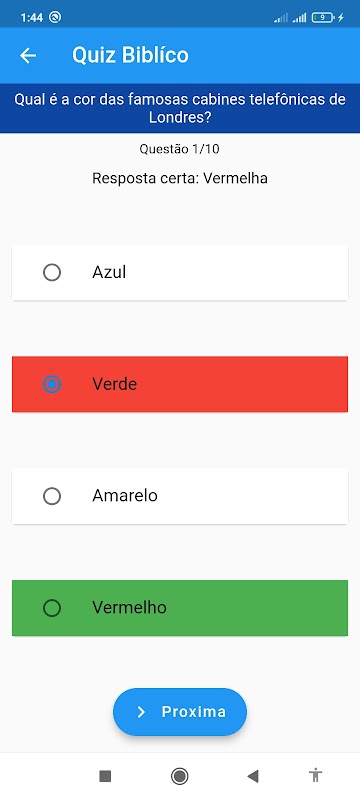Select the Azul radio button
The width and height of the screenshot is (360, 800).
52,272
